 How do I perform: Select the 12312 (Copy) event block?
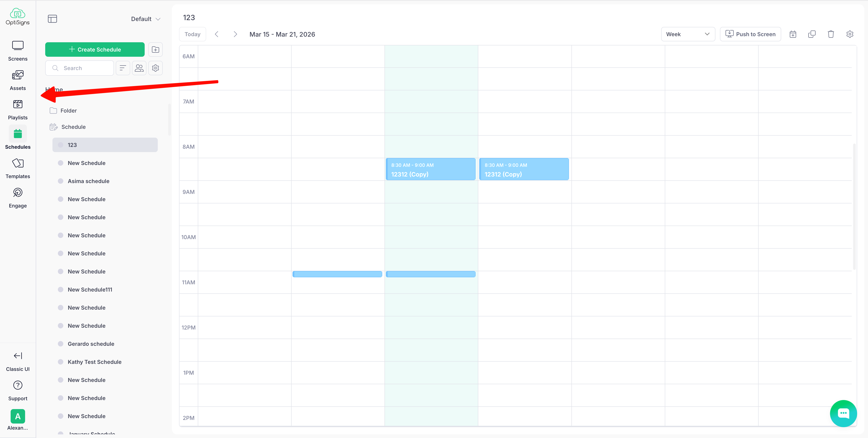(431, 169)
